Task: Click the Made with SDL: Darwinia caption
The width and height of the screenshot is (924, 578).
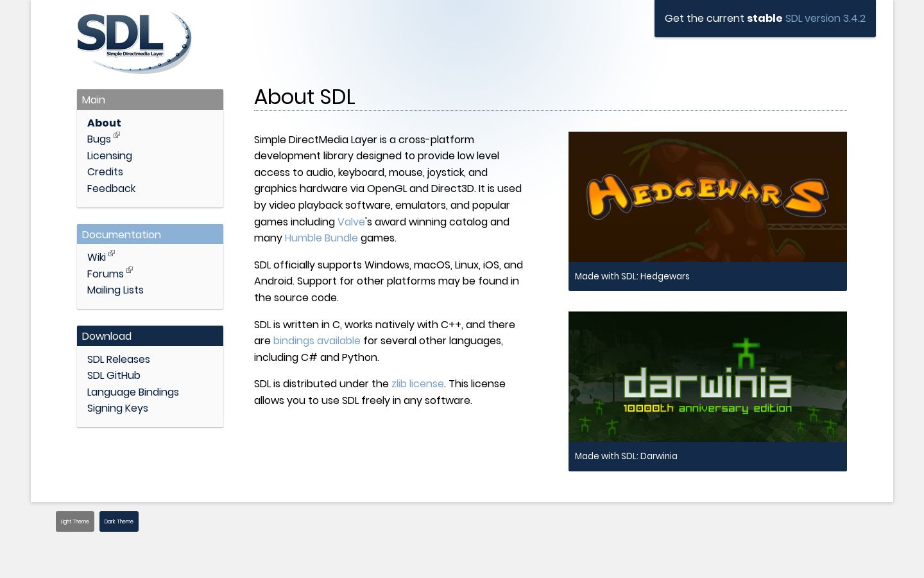Action: tap(626, 457)
